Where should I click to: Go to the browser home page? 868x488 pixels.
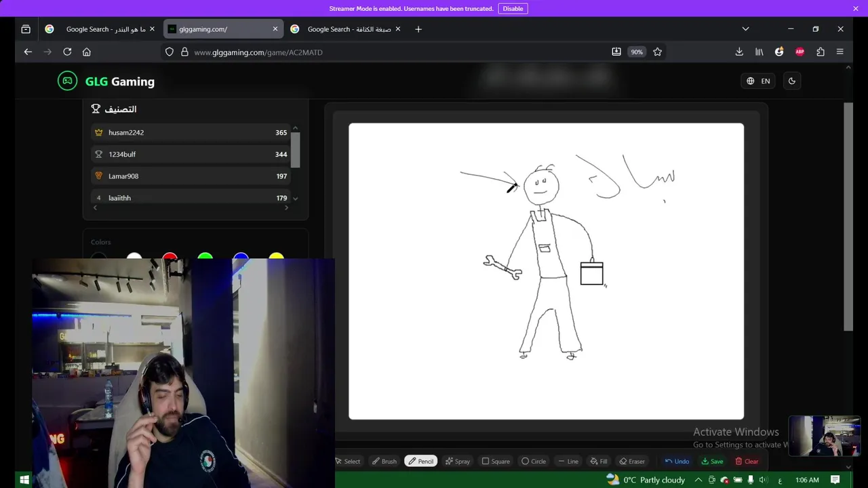(87, 52)
